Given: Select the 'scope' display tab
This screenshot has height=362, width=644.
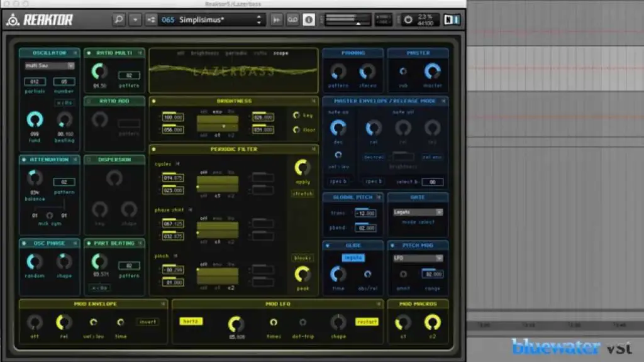Looking at the screenshot, I should [x=281, y=53].
